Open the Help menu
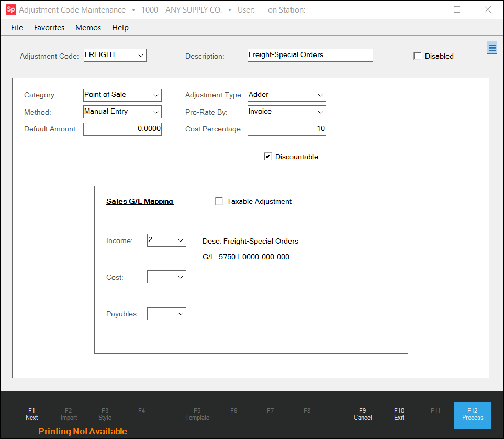504x439 pixels. pyautogui.click(x=120, y=28)
